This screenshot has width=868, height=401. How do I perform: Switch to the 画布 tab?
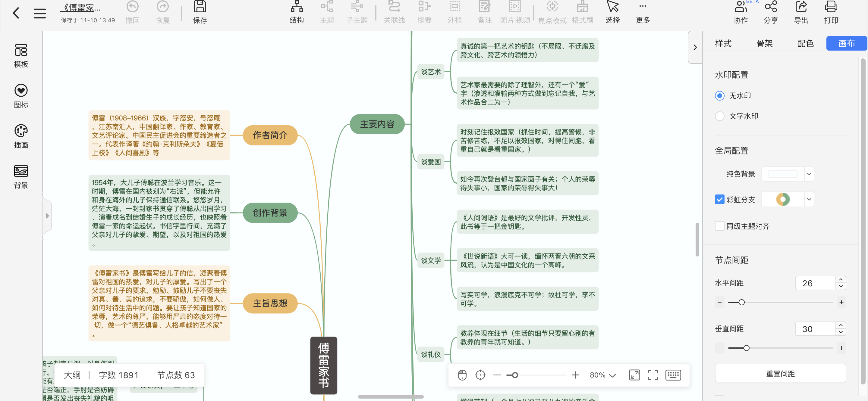coord(846,43)
